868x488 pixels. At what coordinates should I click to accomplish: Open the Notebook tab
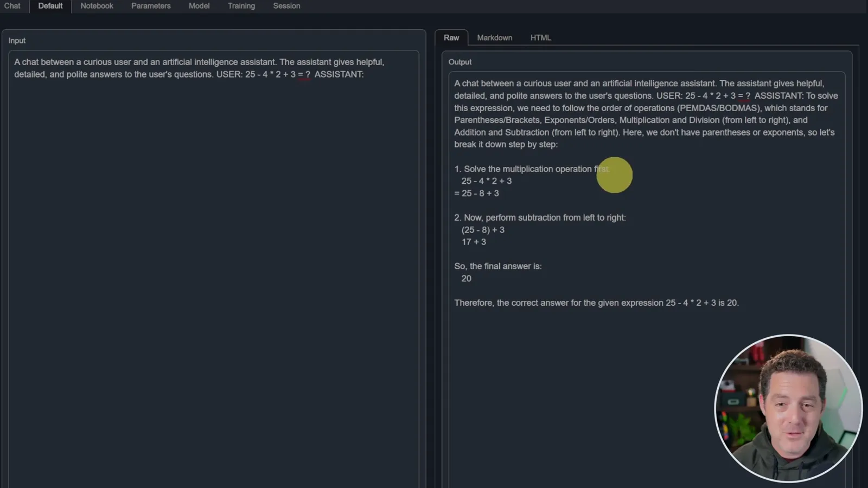coord(97,6)
